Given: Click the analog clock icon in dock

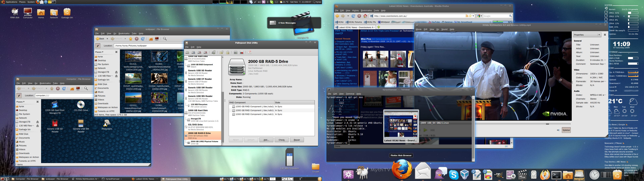Looking at the screenshot, I should point(594,175).
